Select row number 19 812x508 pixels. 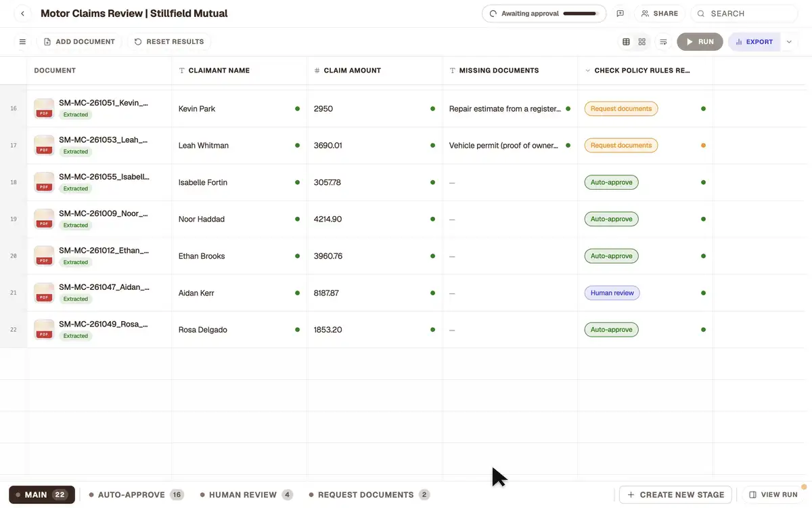(14, 219)
